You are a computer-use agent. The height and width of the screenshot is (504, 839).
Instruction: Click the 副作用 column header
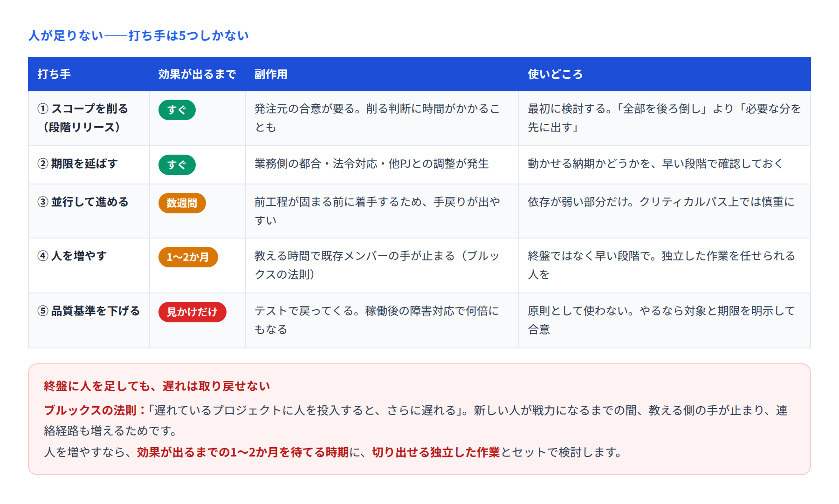pos(382,74)
